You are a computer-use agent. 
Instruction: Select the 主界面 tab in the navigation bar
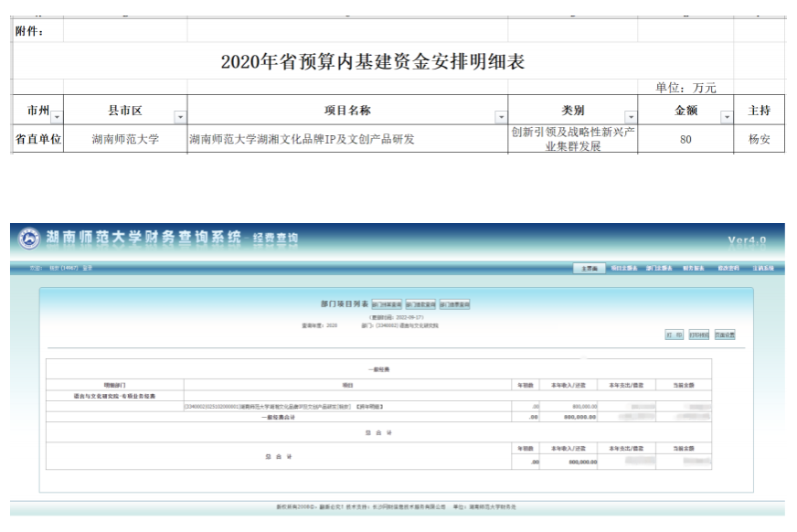pos(590,269)
